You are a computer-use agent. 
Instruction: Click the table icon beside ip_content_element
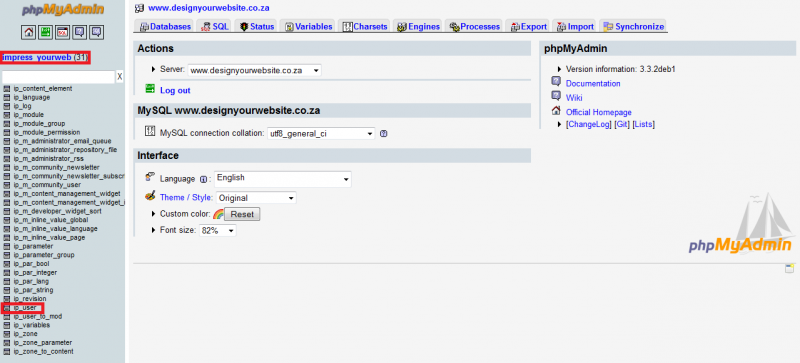7,88
